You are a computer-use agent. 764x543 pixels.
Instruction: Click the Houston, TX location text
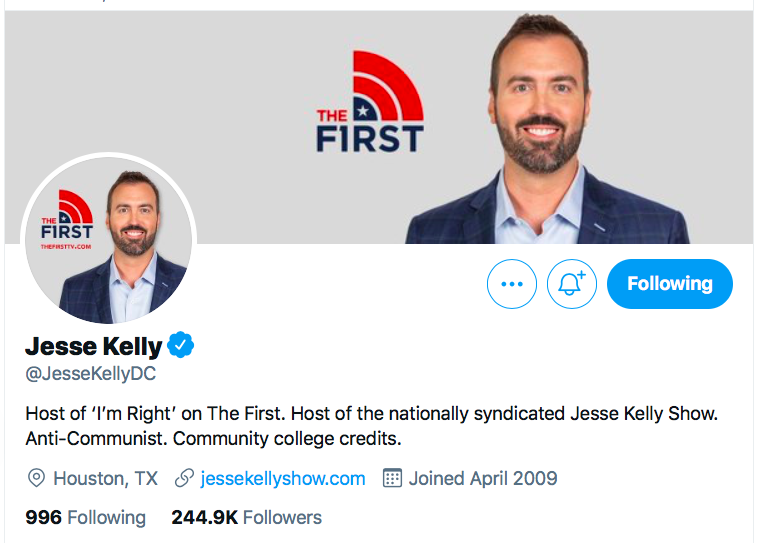[x=105, y=478]
